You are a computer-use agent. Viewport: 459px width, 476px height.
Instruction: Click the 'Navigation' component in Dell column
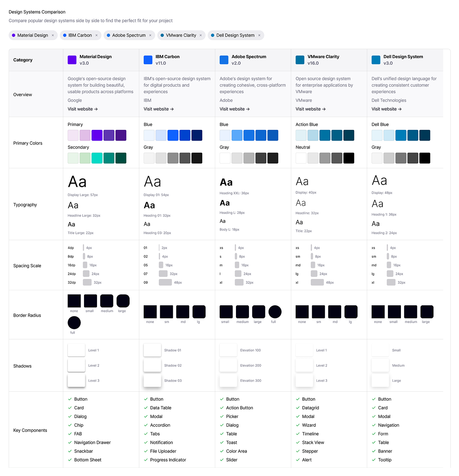click(389, 425)
